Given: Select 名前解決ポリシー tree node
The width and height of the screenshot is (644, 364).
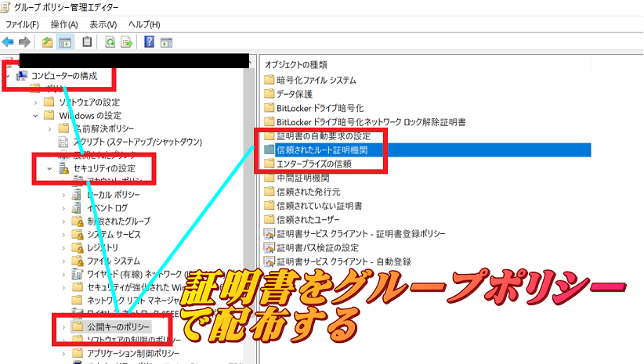Looking at the screenshot, I should 103,128.
